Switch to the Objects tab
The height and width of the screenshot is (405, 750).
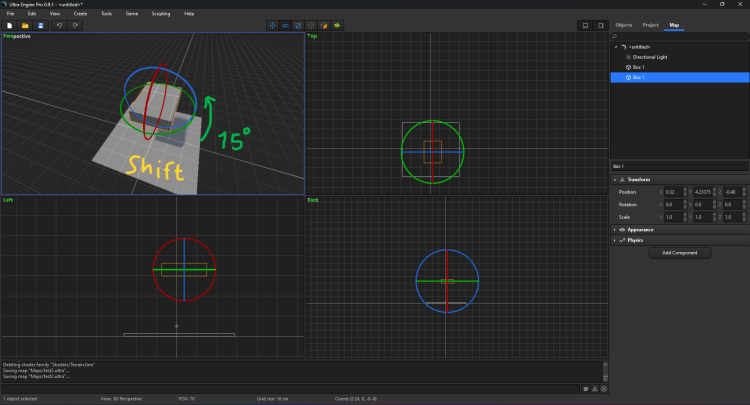pyautogui.click(x=623, y=24)
